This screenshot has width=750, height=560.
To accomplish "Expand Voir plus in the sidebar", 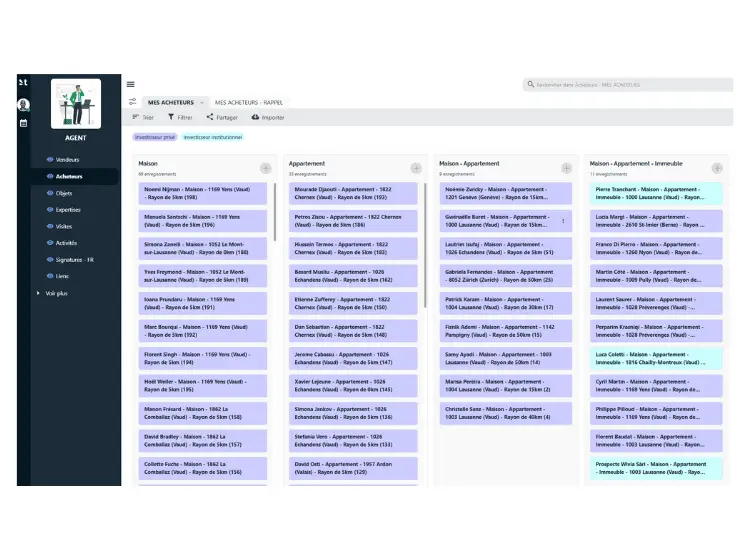I will [x=55, y=293].
